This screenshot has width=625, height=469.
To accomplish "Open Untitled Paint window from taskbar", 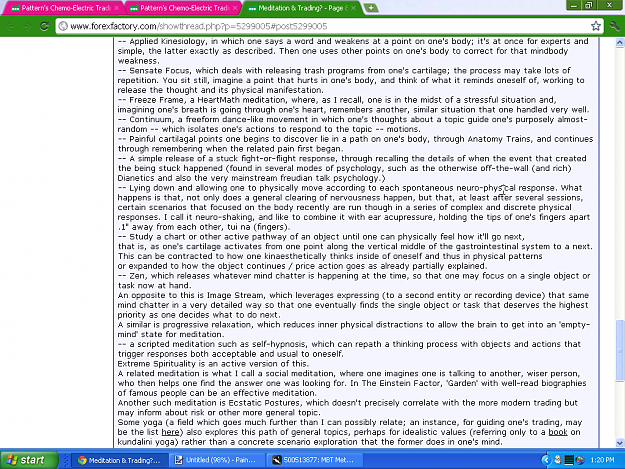I will pyautogui.click(x=215, y=460).
